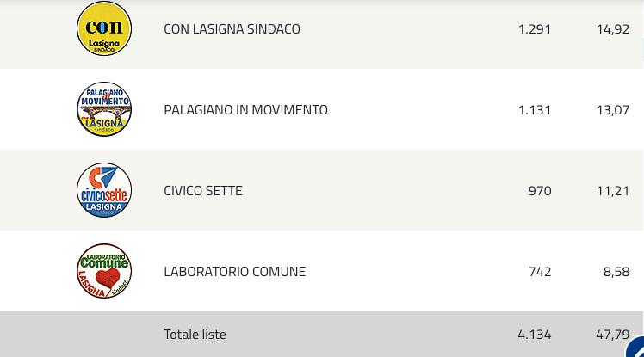644x357 pixels.
Task: Click the 1.291 votes value
Action: pos(535,29)
